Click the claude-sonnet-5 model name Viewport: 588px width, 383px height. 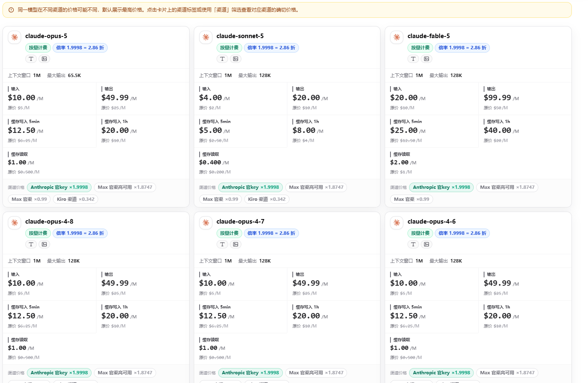(240, 36)
